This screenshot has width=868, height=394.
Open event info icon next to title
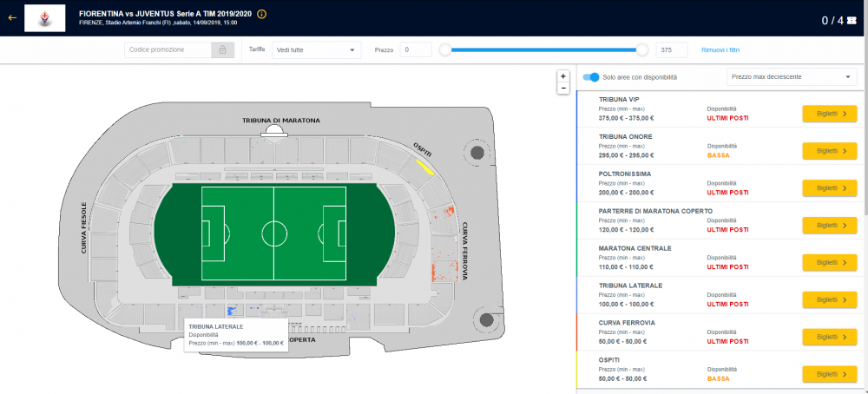(x=262, y=14)
